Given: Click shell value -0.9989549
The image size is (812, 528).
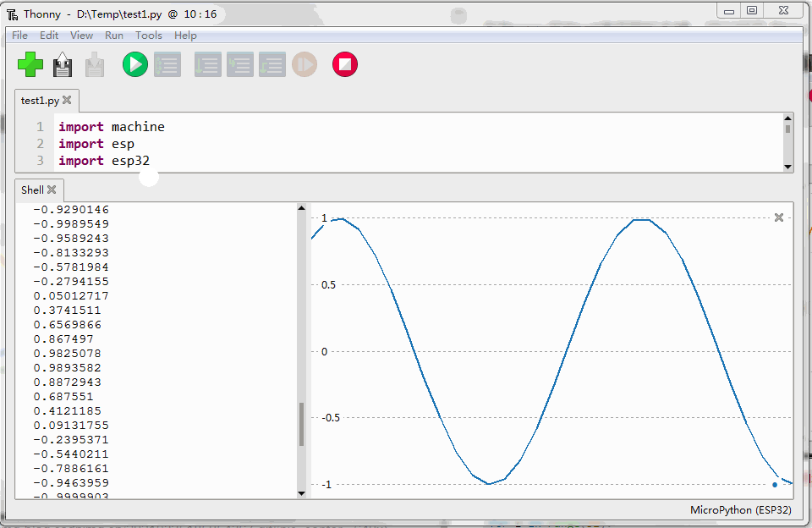Looking at the screenshot, I should (71, 224).
